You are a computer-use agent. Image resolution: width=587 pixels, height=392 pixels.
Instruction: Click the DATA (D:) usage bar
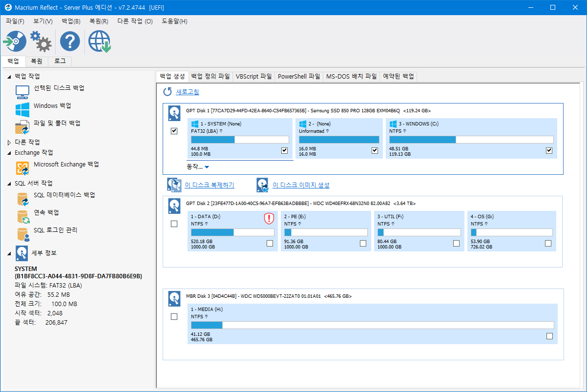[x=232, y=232]
